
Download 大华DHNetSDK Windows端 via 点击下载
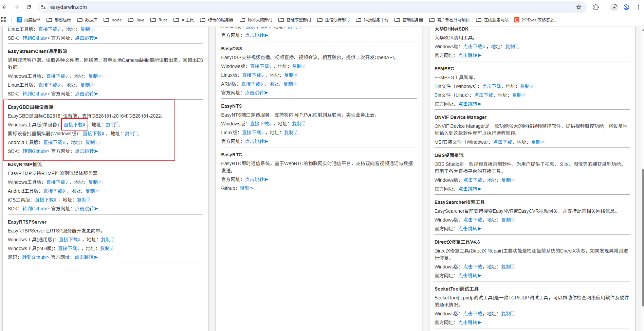(x=474, y=47)
